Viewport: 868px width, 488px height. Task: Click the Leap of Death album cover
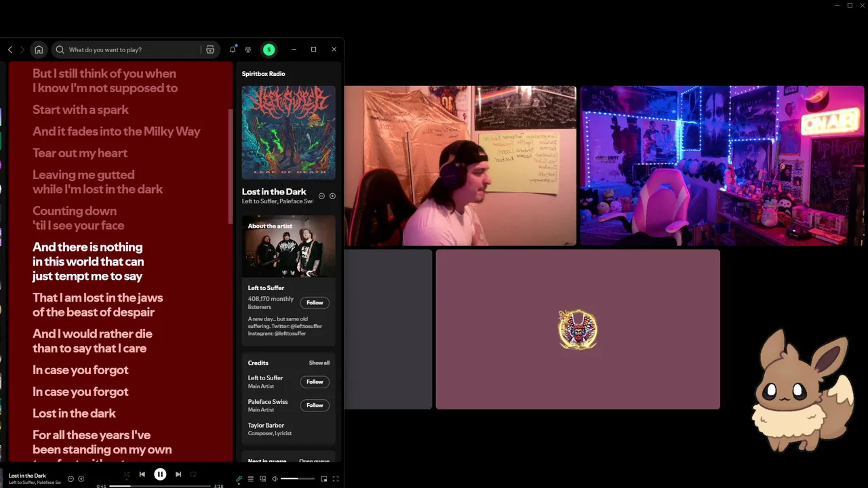pyautogui.click(x=288, y=133)
